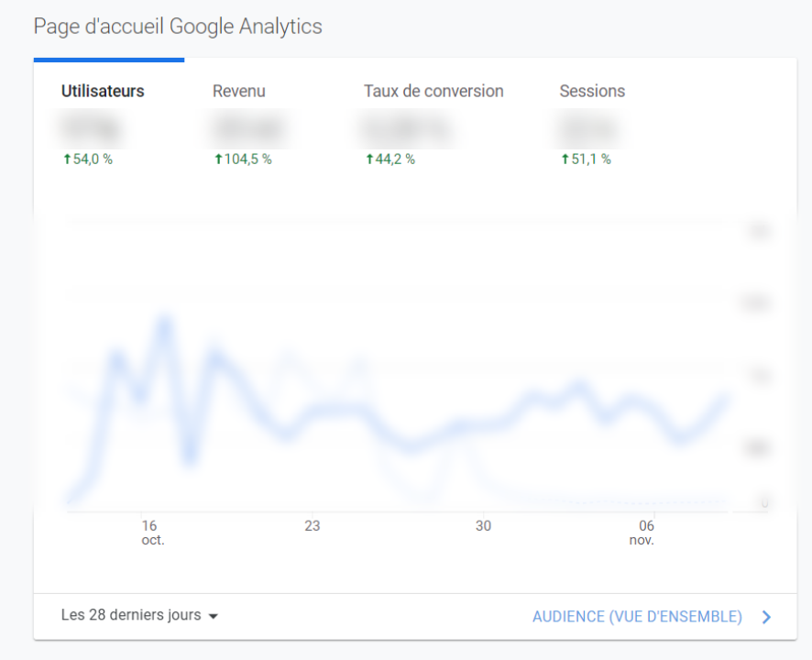Show the Sessions metric tab
The width and height of the screenshot is (812, 660).
tap(592, 92)
